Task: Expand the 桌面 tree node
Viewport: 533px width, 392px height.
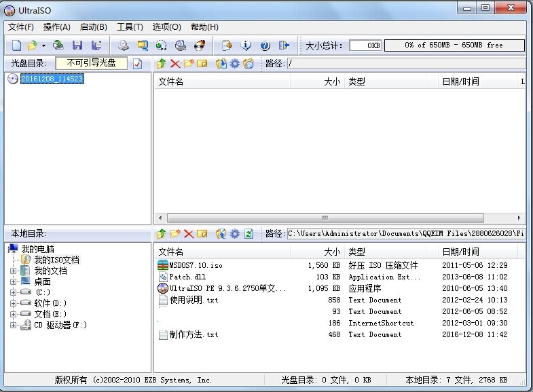Action: pyautogui.click(x=14, y=281)
